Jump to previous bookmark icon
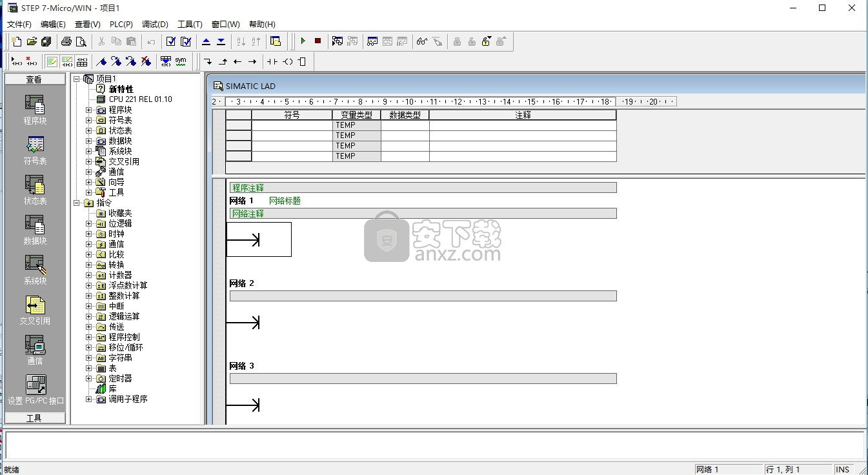Image resolution: width=868 pixels, height=475 pixels. click(x=131, y=61)
